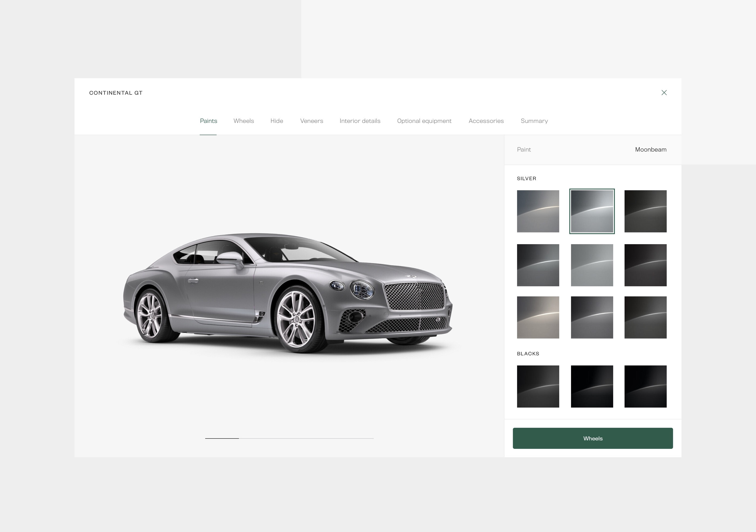Open the Accessories configurator tab
The width and height of the screenshot is (756, 532).
point(485,121)
